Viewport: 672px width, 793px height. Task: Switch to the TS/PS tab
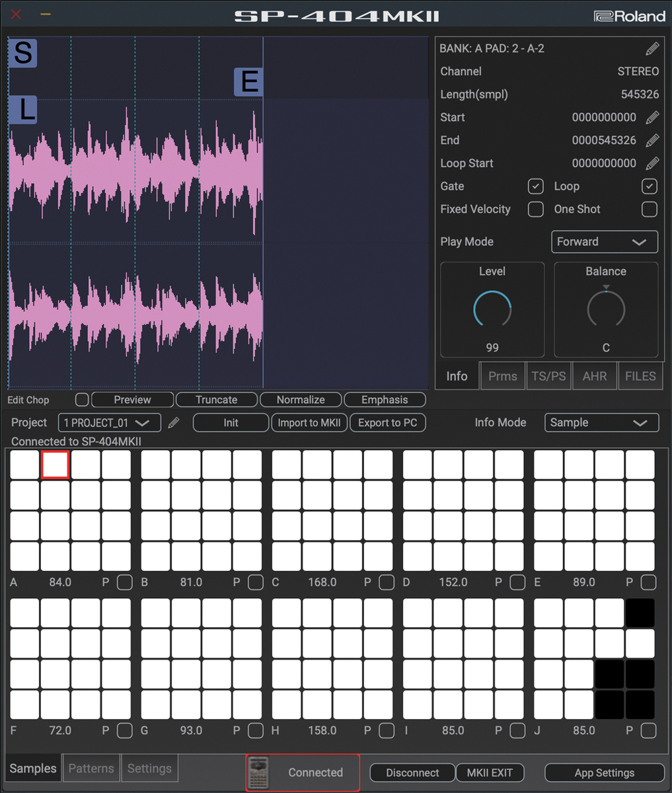point(549,376)
